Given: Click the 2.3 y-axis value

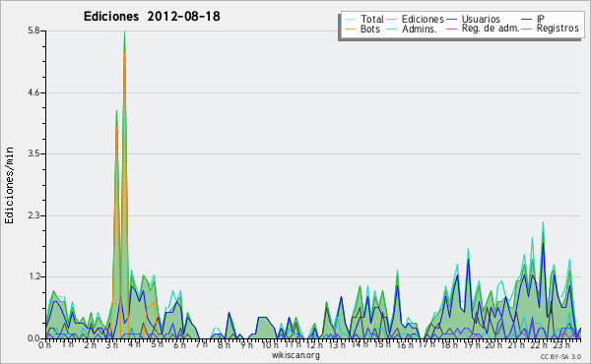Looking at the screenshot, I should (x=33, y=215).
